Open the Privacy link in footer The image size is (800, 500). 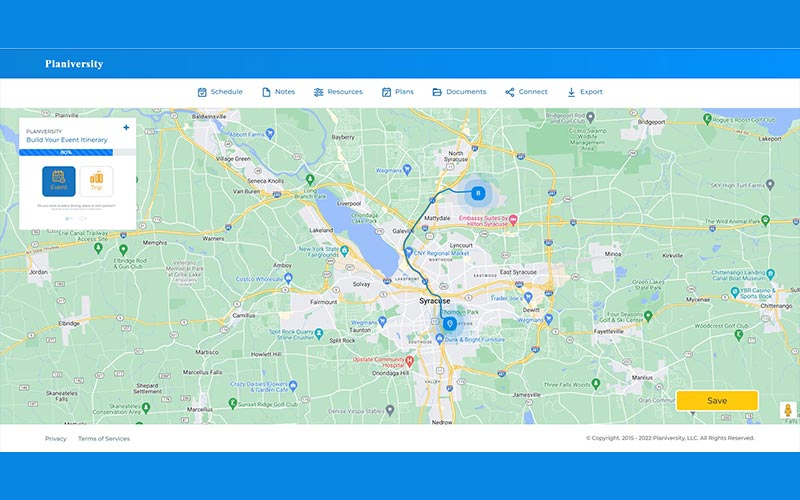pos(56,438)
